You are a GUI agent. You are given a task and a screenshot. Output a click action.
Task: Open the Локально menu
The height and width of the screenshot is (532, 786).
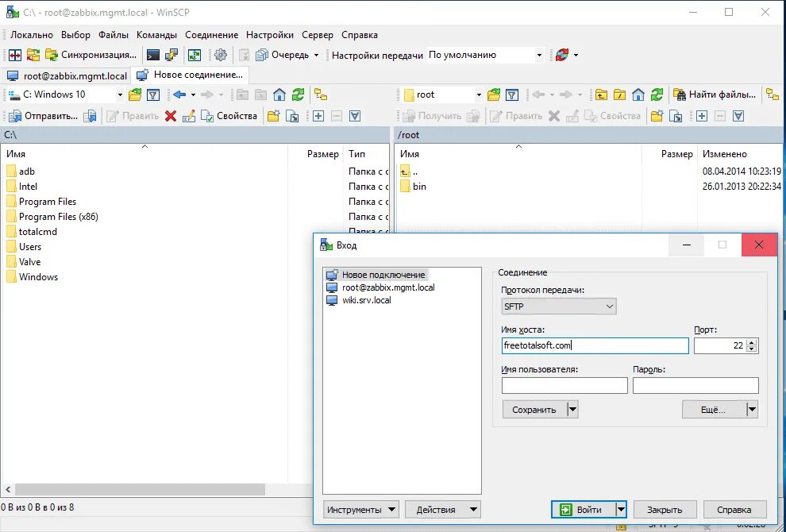point(32,35)
